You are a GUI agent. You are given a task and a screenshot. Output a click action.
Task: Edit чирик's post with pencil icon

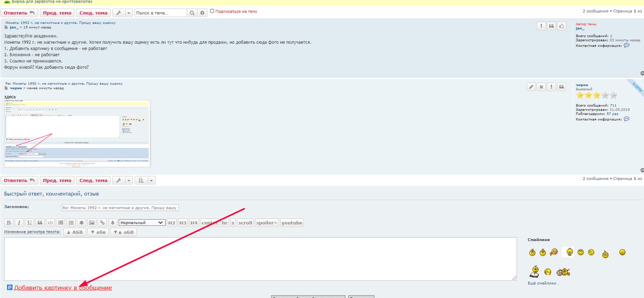(x=531, y=87)
